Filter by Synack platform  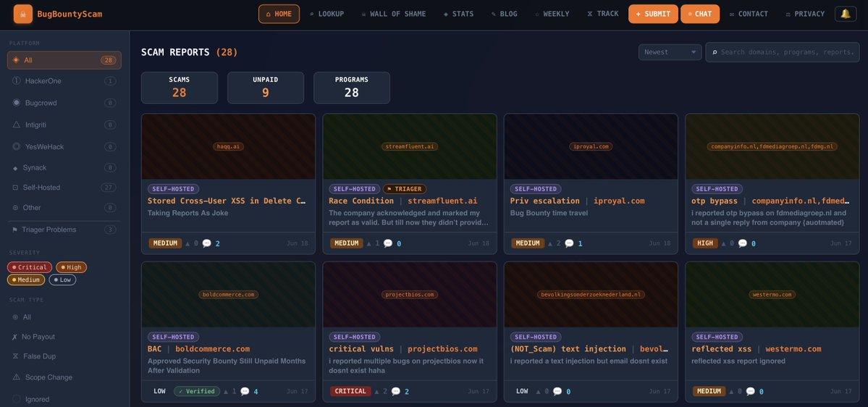click(x=64, y=168)
